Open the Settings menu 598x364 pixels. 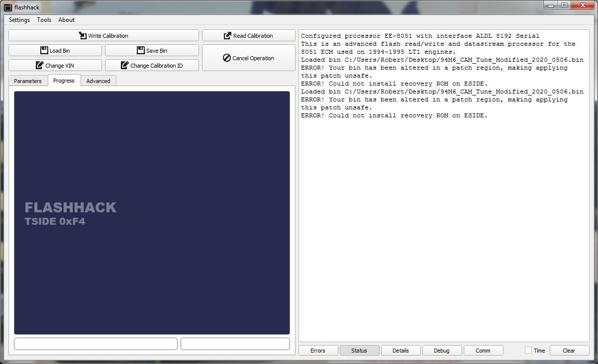(x=19, y=20)
